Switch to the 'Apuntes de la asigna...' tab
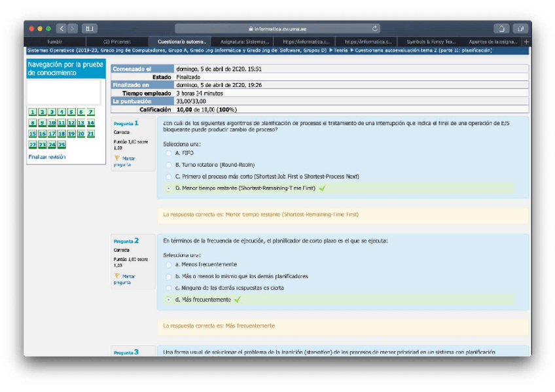555x392 pixels. [493, 41]
